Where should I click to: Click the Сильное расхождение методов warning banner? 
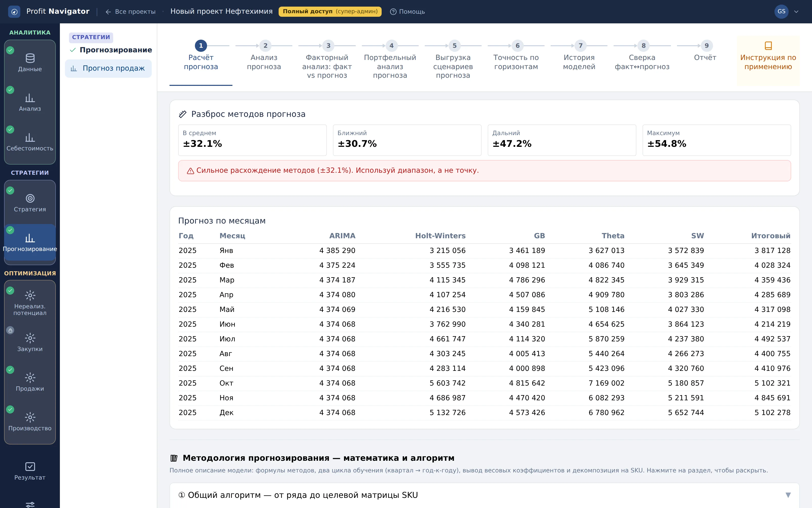[484, 171]
